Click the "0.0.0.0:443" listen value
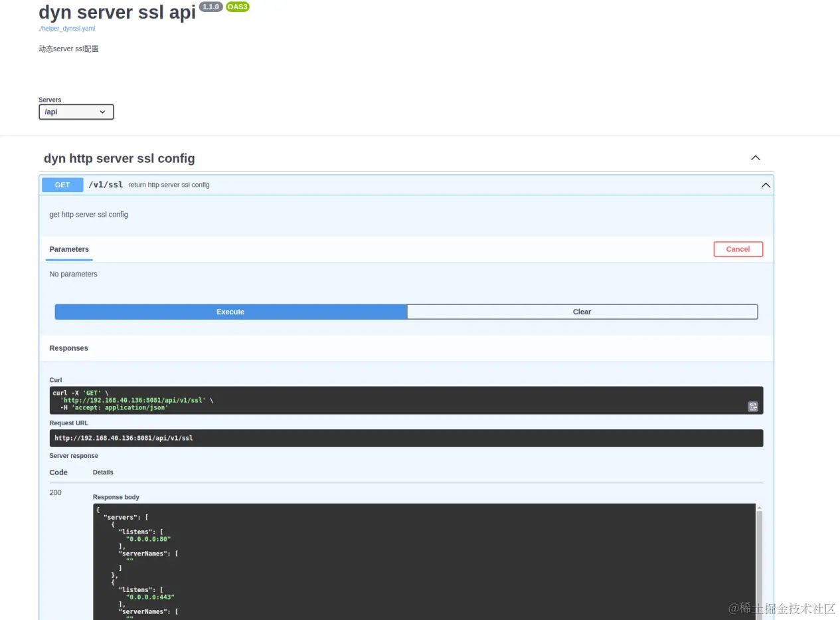 click(150, 597)
